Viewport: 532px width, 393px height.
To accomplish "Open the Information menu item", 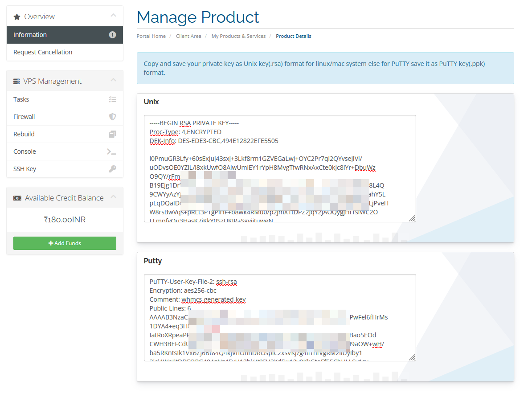I will [x=65, y=35].
